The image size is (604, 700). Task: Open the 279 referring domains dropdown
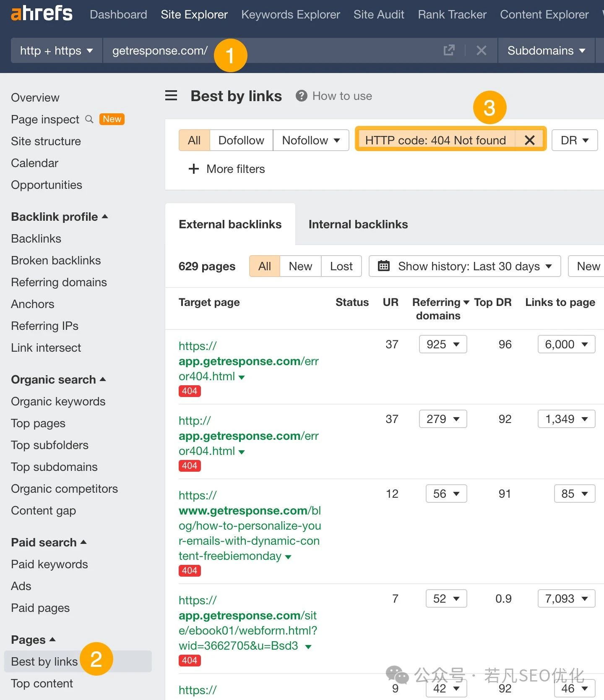click(x=443, y=419)
